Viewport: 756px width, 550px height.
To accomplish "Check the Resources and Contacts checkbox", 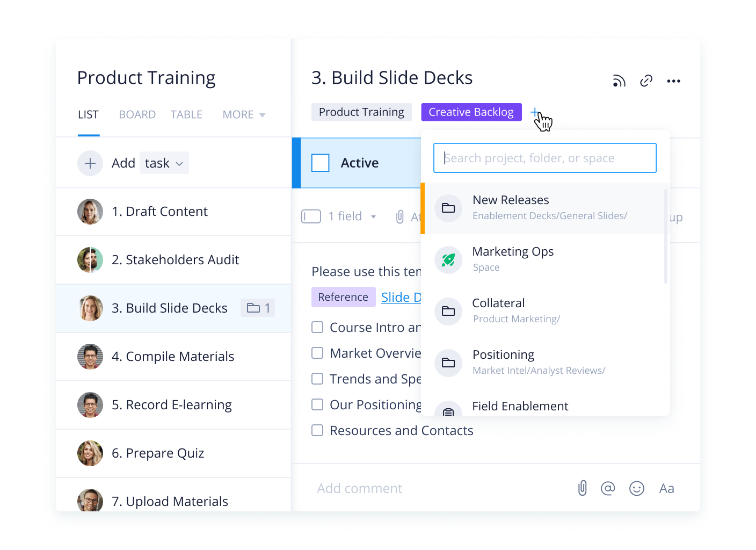I will 317,430.
